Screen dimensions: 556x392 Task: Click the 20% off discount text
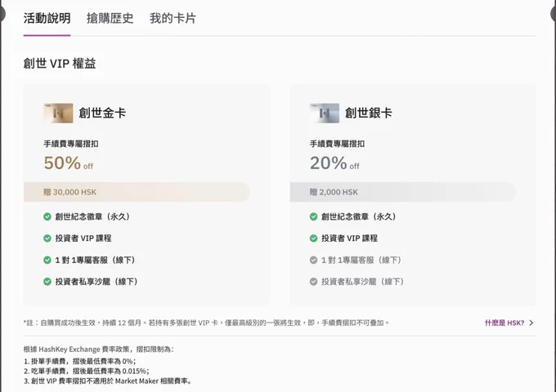[334, 163]
